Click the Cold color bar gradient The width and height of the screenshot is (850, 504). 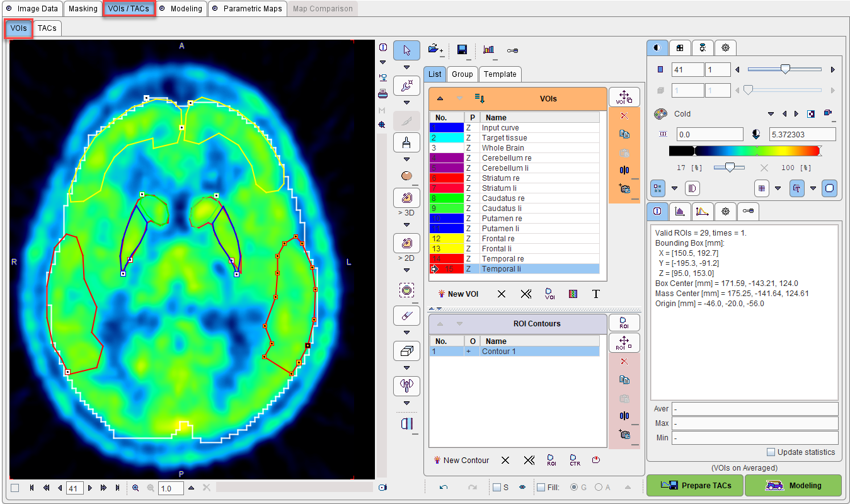point(745,151)
